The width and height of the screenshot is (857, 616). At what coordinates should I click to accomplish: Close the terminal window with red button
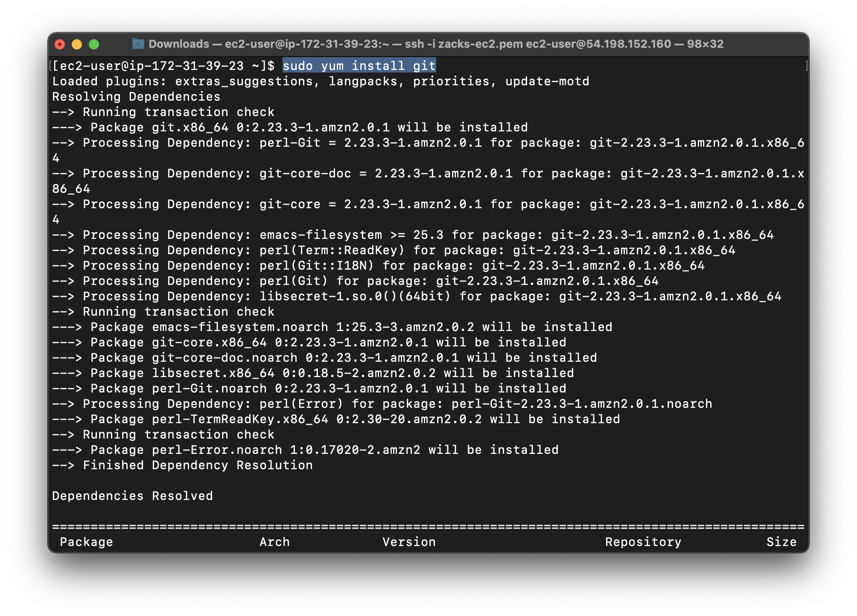(x=60, y=44)
